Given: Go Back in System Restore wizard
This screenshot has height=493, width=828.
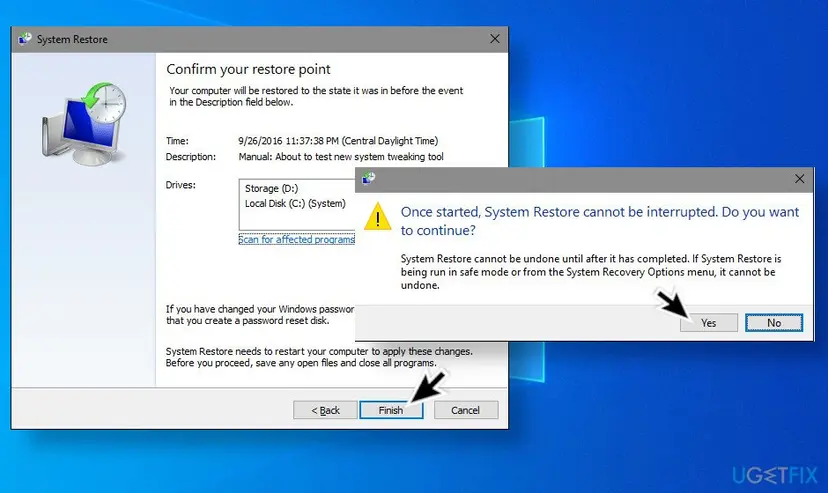Looking at the screenshot, I should [325, 410].
